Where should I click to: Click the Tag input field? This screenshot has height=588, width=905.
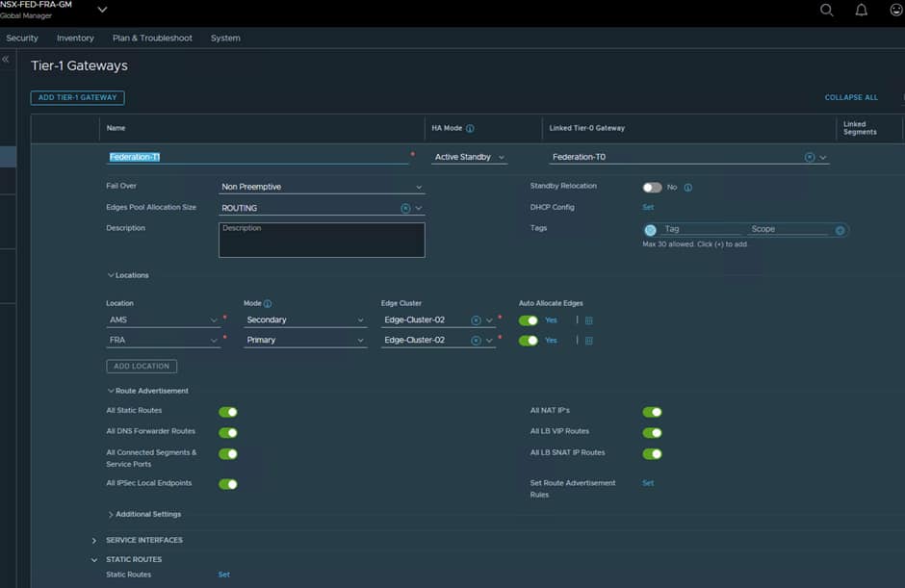point(701,230)
